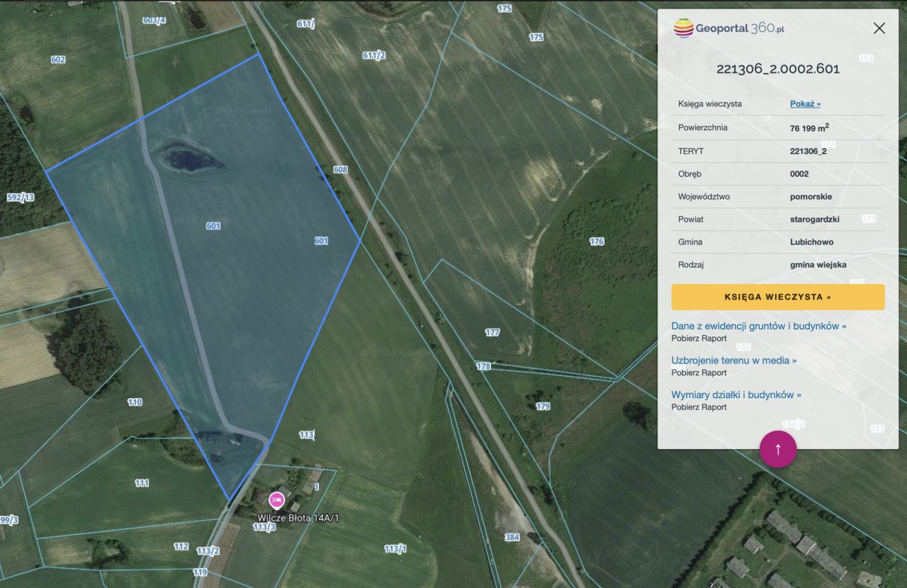Click parcel 177 label on map

(492, 332)
